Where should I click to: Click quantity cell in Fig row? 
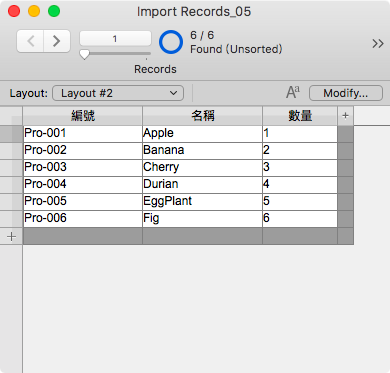click(x=300, y=218)
